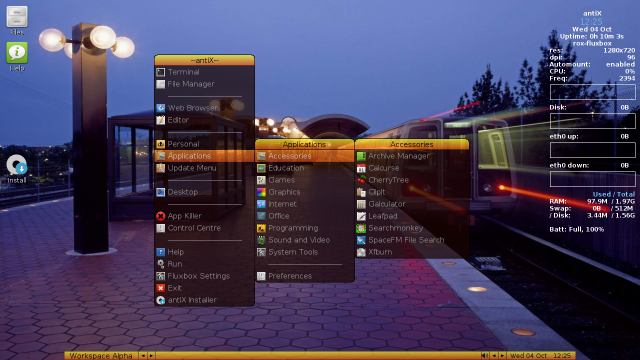Click the App Killer red icon

pos(161,216)
